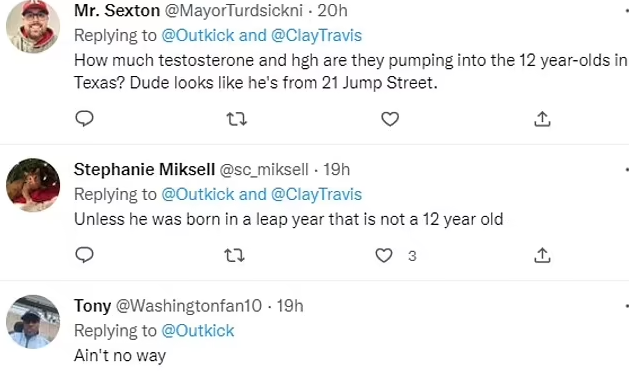Click the Tony display name
Image resolution: width=629 pixels, height=374 pixels.
coord(92,306)
